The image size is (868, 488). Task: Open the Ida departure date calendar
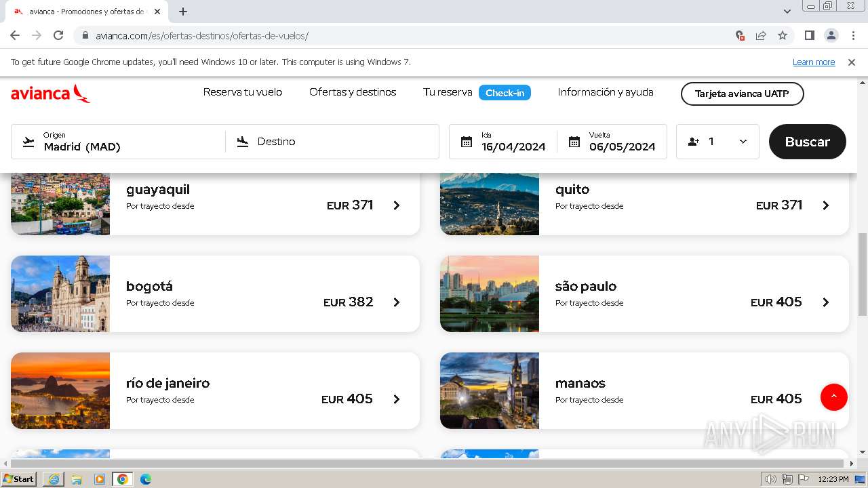(503, 142)
